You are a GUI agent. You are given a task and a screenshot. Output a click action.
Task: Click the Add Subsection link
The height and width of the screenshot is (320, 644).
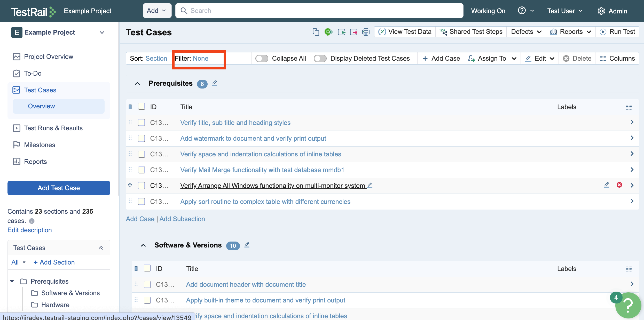pos(182,219)
